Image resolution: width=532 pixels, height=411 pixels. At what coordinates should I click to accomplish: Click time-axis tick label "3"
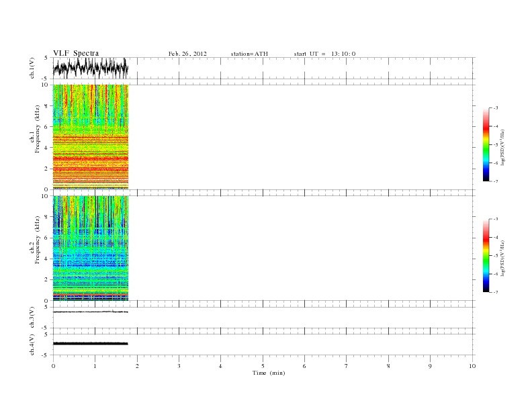coord(179,366)
